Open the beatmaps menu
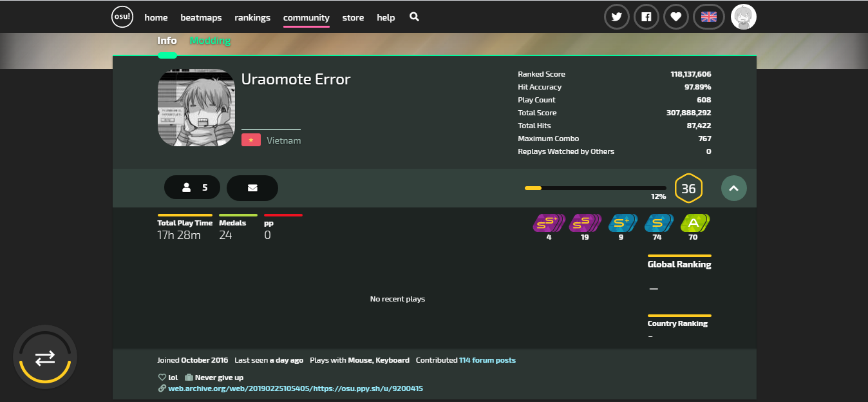 tap(201, 17)
